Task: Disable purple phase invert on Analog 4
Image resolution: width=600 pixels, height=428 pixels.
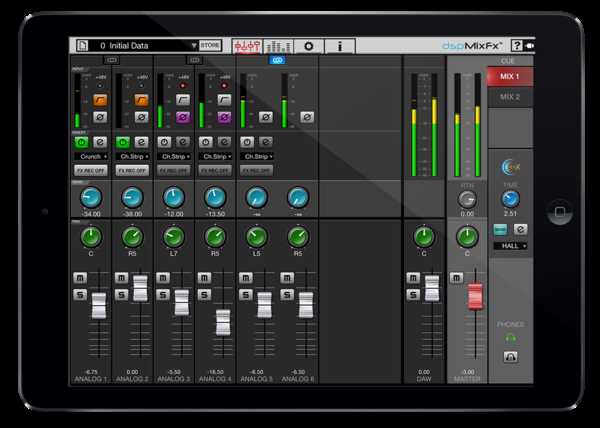Action: [x=224, y=117]
